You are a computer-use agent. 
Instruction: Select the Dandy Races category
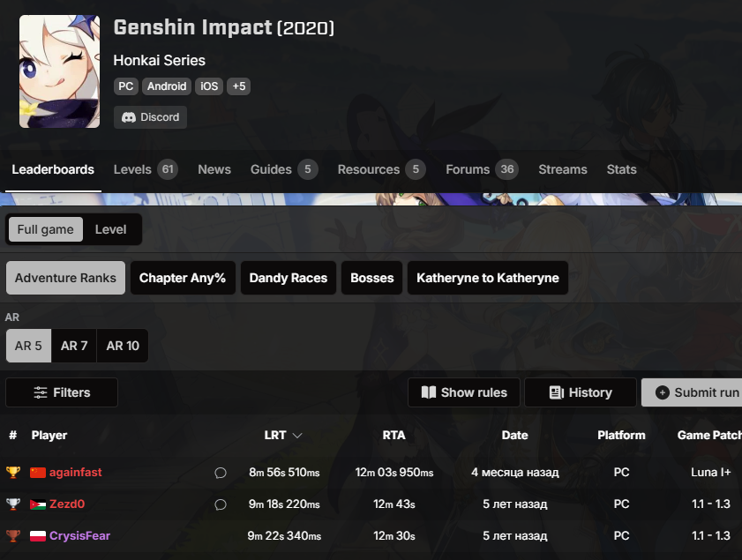coord(289,278)
